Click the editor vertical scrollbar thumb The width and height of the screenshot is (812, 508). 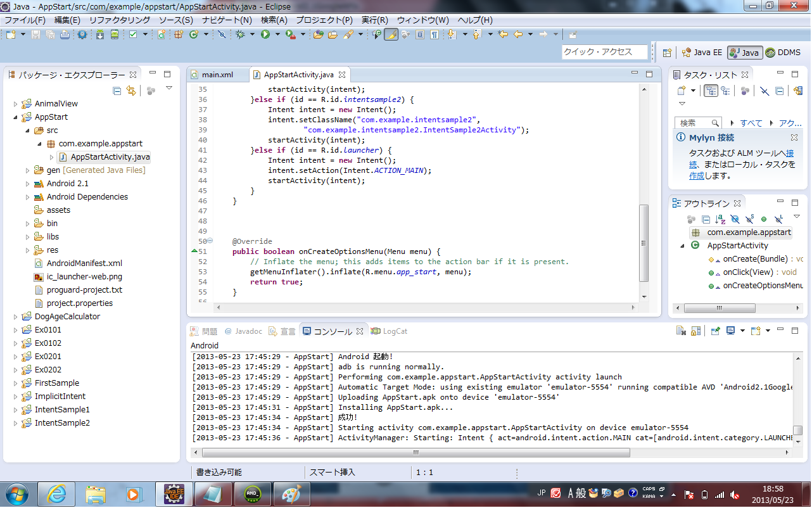[644, 244]
